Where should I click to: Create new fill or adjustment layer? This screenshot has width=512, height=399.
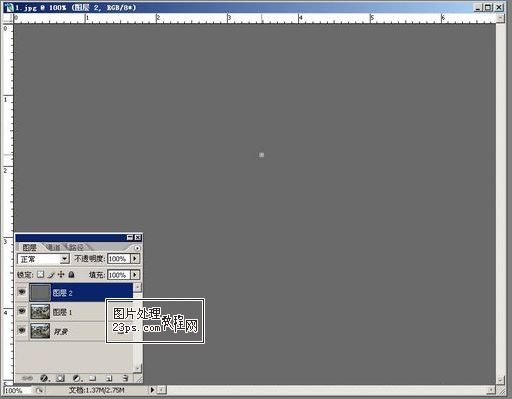pos(77,378)
